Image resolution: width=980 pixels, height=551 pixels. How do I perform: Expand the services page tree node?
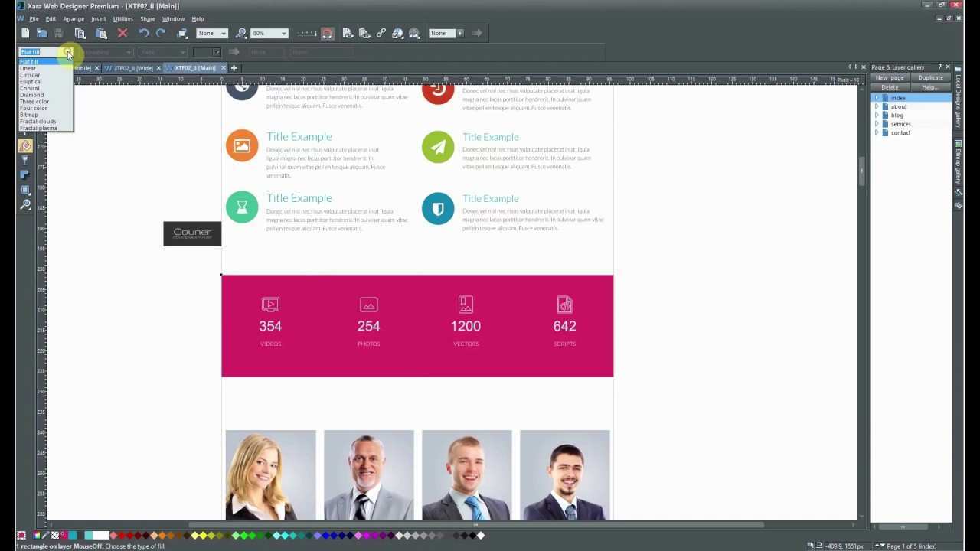coord(877,124)
